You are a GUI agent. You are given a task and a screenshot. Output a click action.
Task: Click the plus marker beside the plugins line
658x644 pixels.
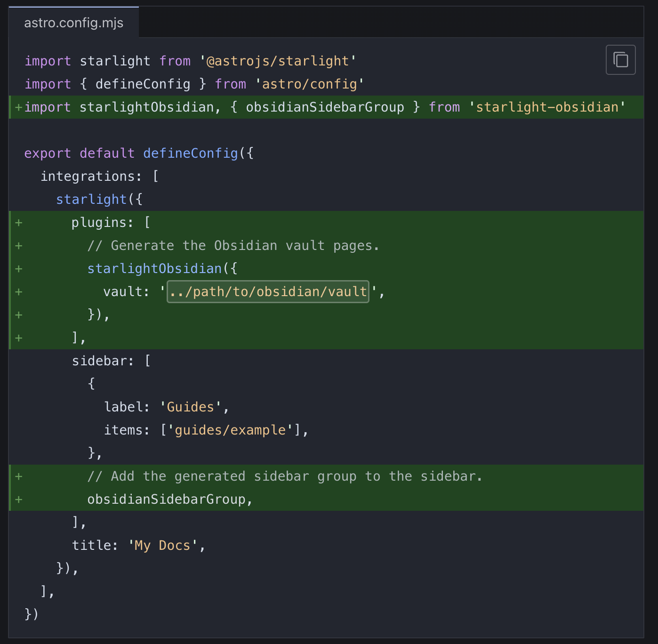[19, 223]
